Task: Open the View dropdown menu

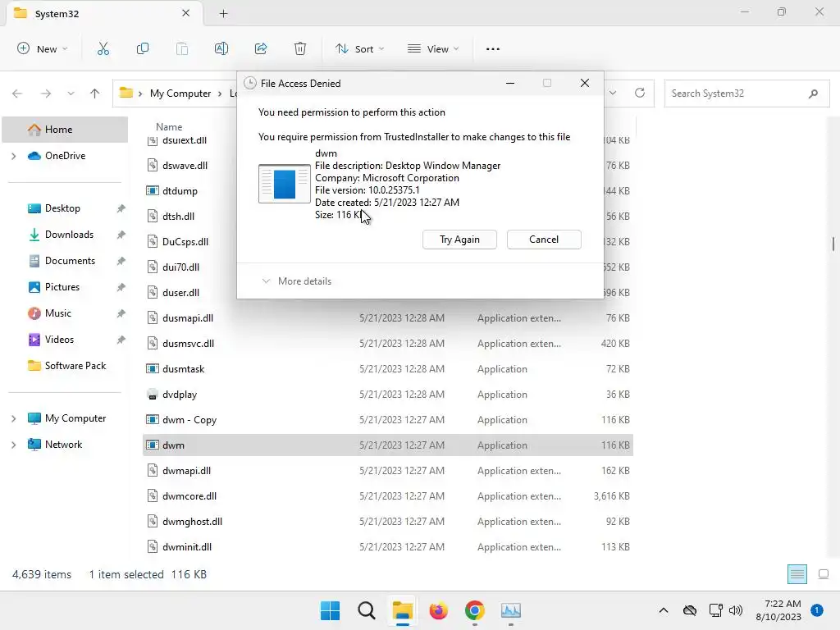Action: (x=433, y=48)
